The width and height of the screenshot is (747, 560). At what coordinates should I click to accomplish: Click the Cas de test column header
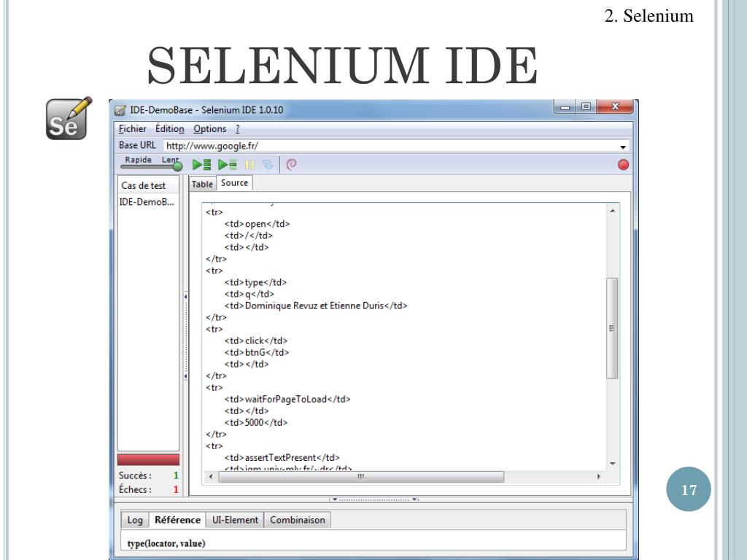tap(148, 185)
